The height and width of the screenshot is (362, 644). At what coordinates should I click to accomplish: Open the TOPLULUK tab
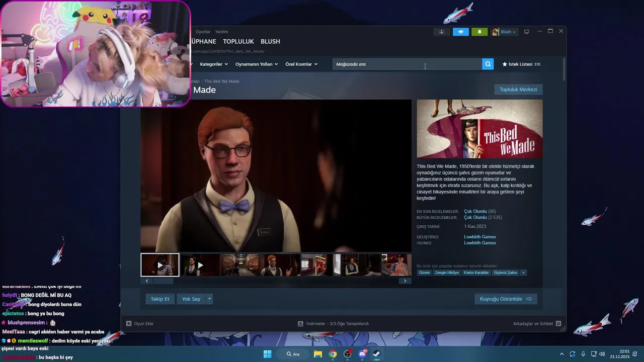238,41
